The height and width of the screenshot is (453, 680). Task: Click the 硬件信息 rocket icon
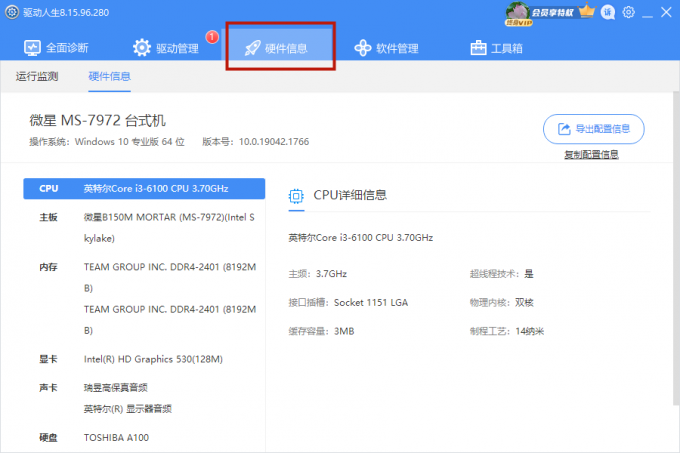[252, 48]
